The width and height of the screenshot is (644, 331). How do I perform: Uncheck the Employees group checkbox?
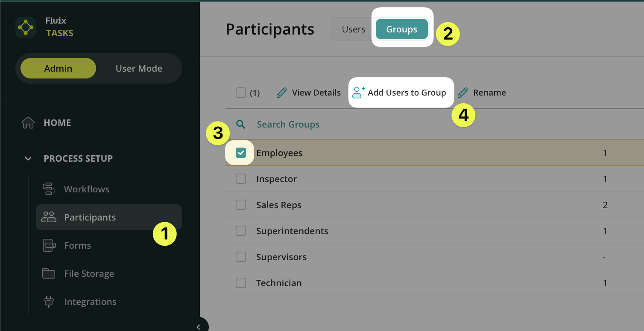tap(241, 153)
